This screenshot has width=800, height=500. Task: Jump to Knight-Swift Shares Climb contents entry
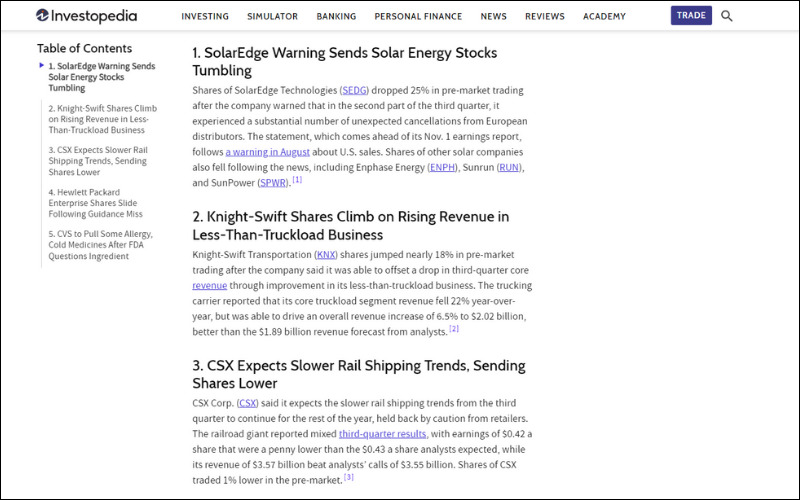(103, 119)
